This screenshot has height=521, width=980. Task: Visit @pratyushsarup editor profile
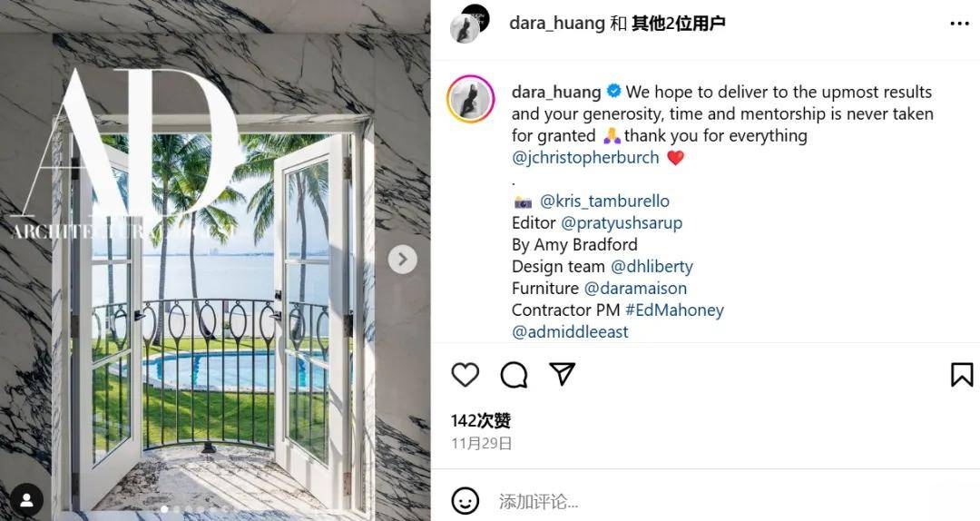point(622,222)
